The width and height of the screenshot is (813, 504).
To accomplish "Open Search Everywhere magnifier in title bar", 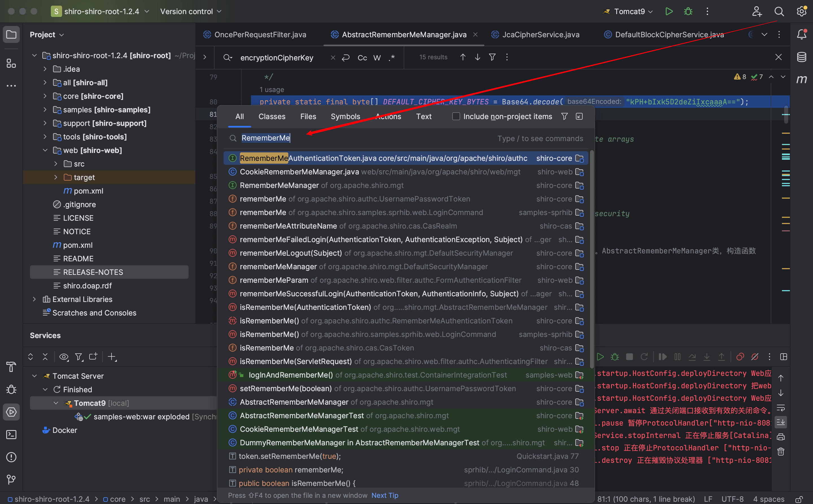I will (779, 11).
